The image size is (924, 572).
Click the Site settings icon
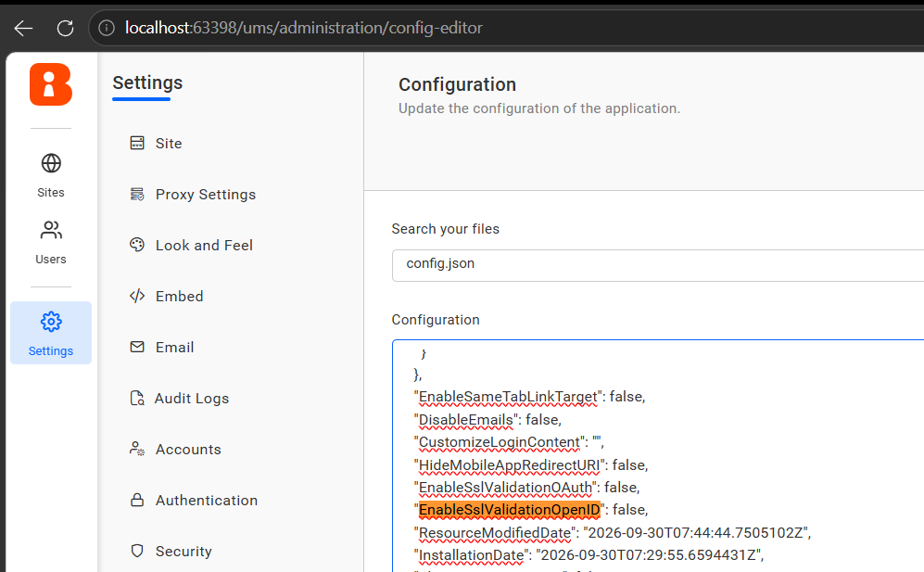pyautogui.click(x=137, y=143)
